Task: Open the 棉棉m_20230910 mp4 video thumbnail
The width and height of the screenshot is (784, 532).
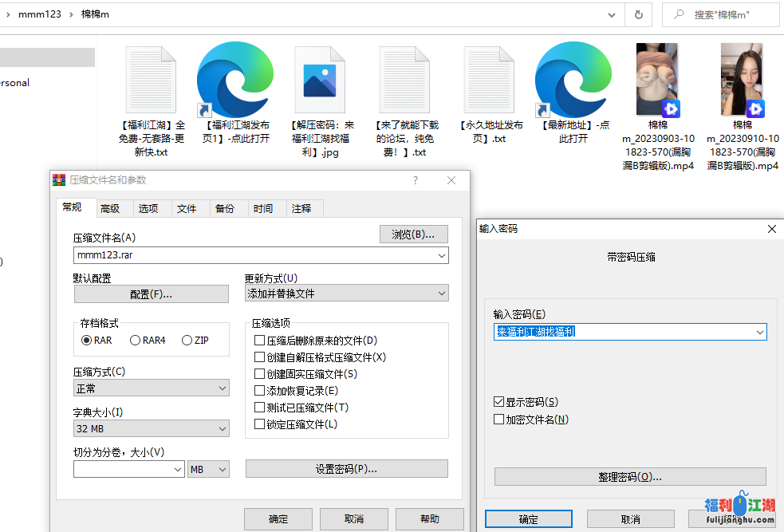Action: click(741, 79)
